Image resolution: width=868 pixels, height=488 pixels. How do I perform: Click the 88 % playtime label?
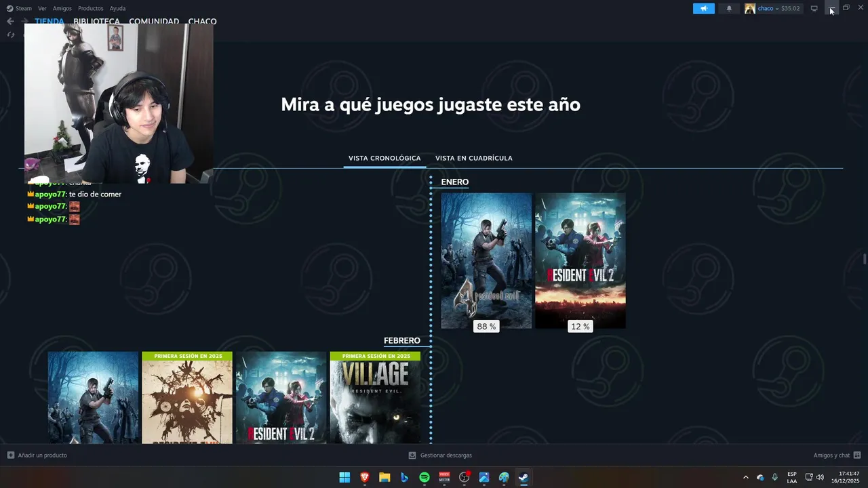click(486, 327)
